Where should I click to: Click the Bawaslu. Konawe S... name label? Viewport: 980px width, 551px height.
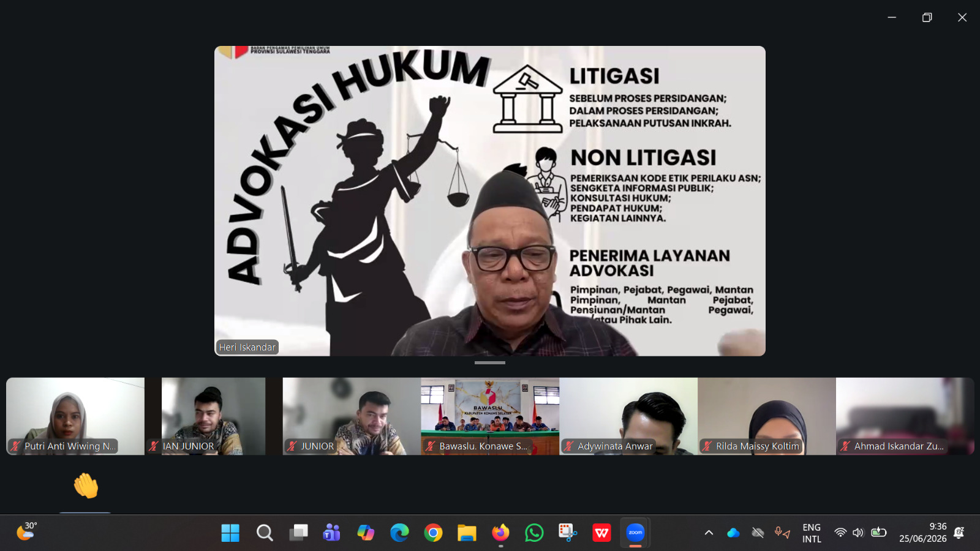point(483,446)
